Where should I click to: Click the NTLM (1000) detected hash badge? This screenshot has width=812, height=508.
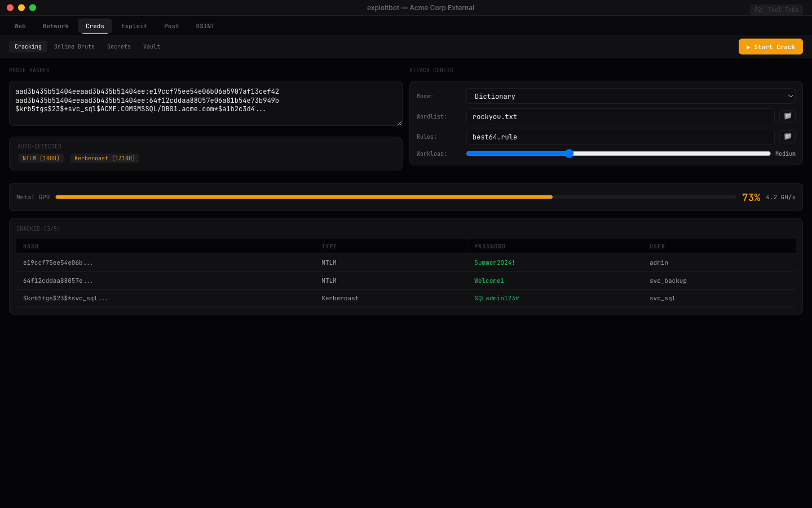tap(41, 158)
